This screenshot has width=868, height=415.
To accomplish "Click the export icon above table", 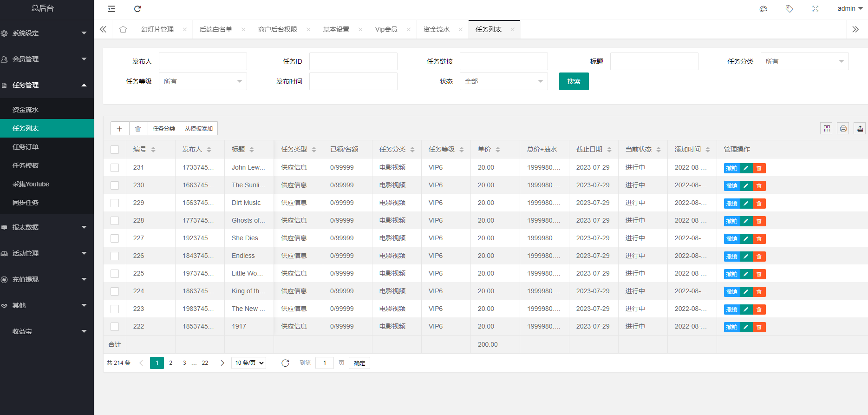I will click(860, 129).
